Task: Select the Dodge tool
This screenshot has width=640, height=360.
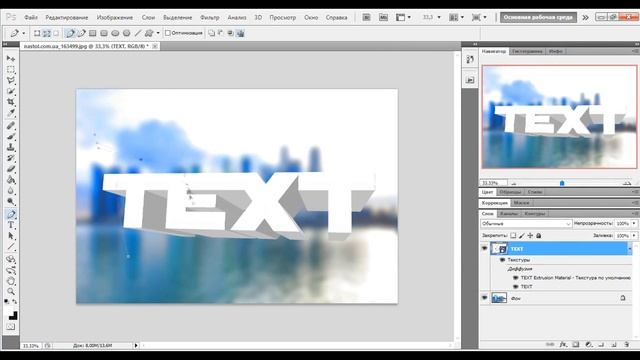Action: tap(11, 201)
